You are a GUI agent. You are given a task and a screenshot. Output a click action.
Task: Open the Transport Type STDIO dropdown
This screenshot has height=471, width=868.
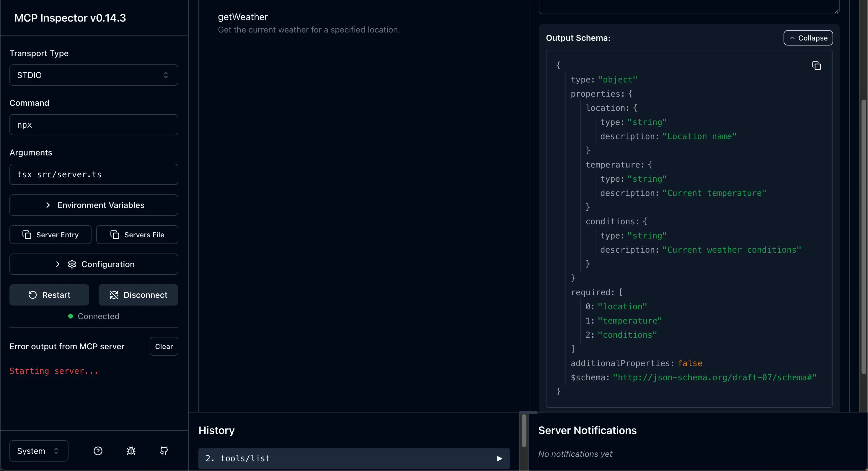(x=94, y=75)
